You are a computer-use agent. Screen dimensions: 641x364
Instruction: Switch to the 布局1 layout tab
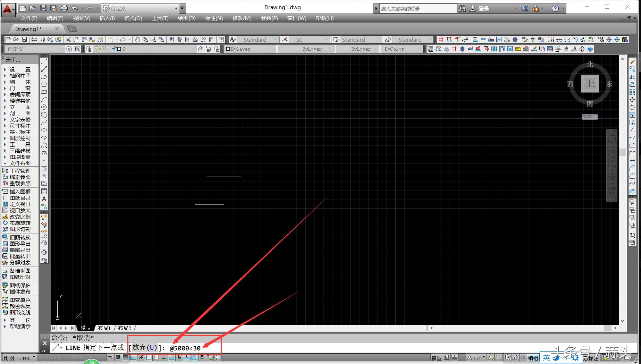click(104, 328)
